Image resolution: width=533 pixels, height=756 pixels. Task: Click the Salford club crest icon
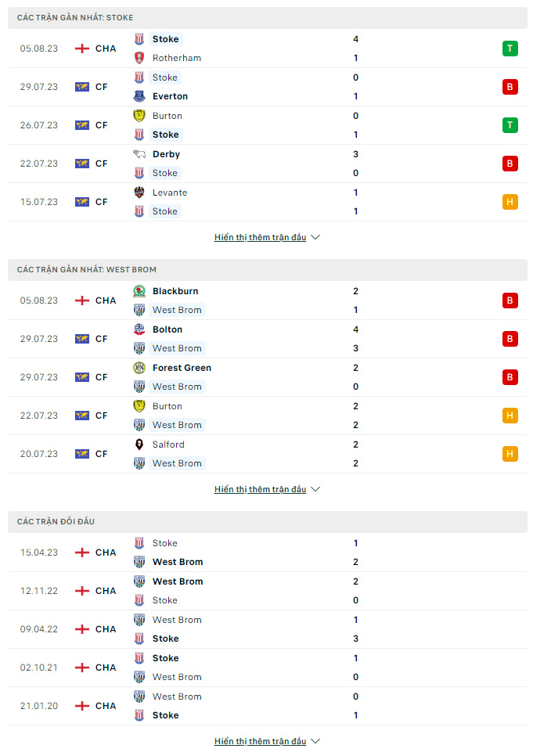point(139,445)
